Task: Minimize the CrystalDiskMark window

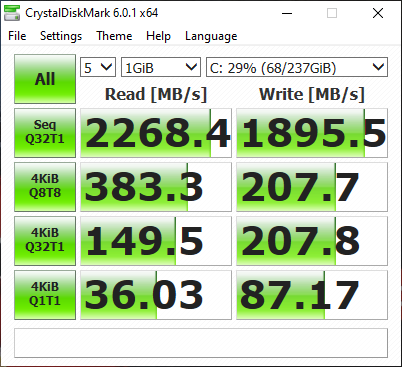Action: coord(287,13)
